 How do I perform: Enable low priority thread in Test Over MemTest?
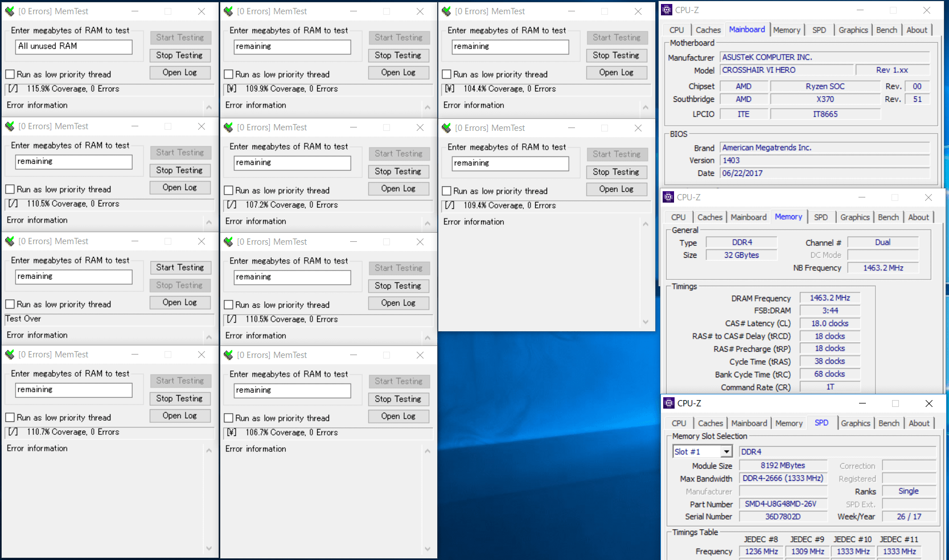pos(10,304)
